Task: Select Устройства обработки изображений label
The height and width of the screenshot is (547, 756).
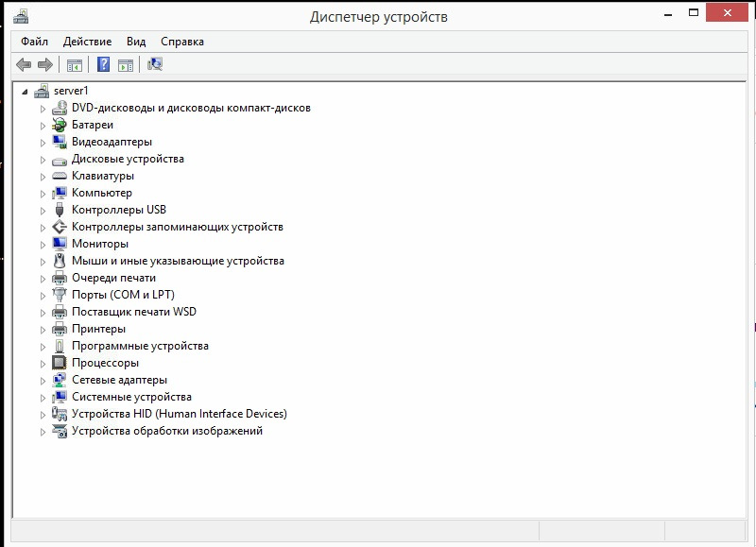Action: [167, 431]
